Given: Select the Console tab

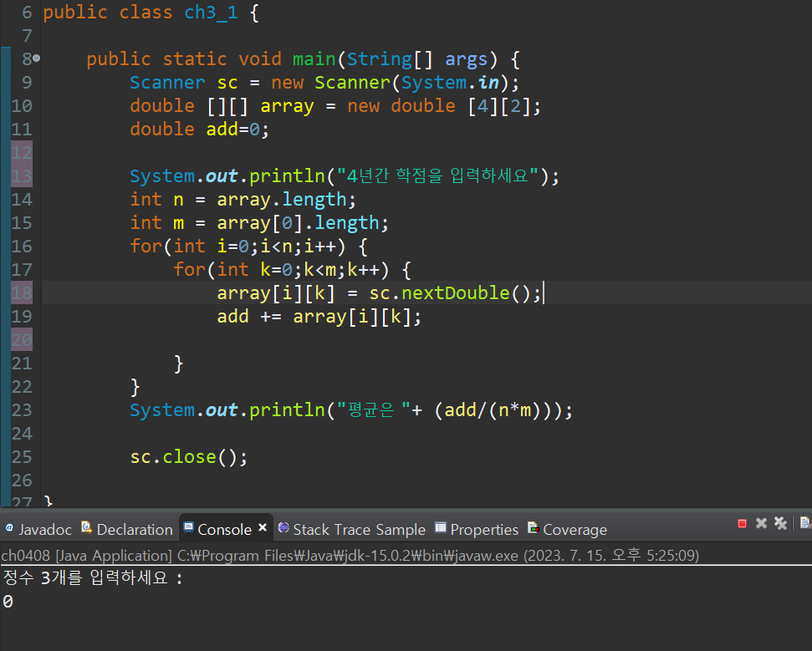Looking at the screenshot, I should point(224,529).
